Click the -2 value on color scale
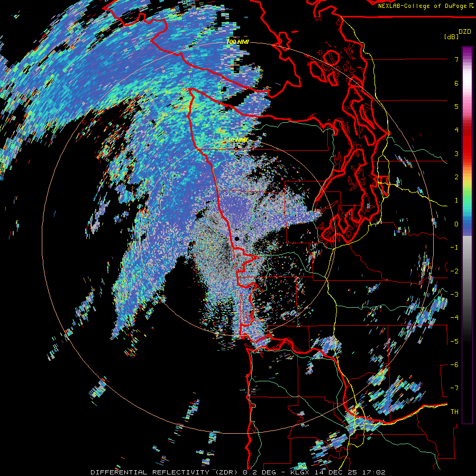 [x=454, y=271]
